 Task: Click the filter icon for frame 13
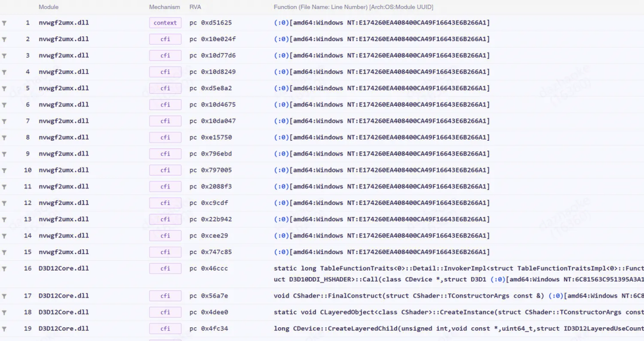click(x=4, y=220)
